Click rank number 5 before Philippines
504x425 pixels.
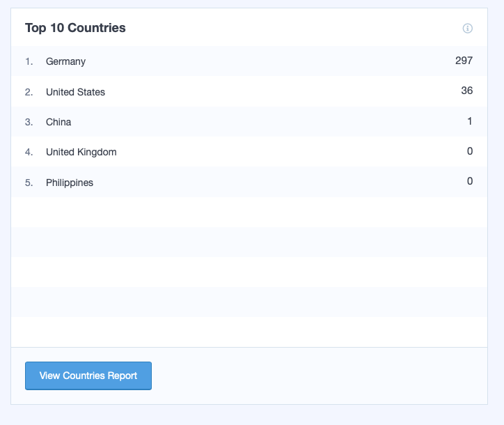(29, 183)
